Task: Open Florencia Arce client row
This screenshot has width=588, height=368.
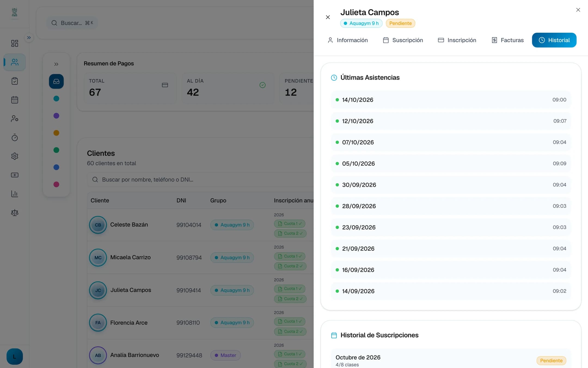Action: 200,323
